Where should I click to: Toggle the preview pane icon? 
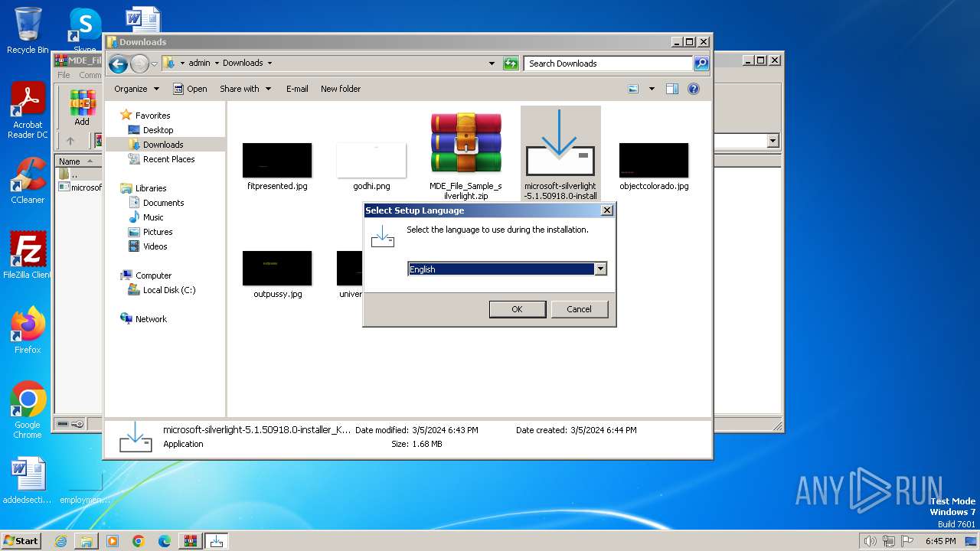tap(672, 89)
